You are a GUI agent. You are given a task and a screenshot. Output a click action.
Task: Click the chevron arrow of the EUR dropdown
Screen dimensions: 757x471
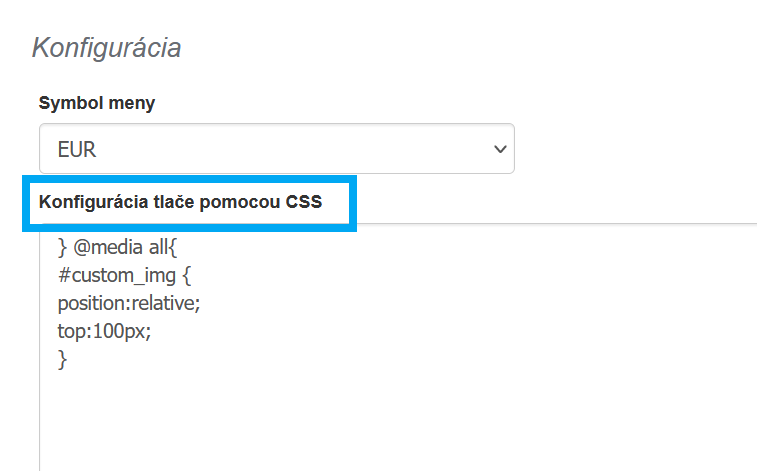500,149
